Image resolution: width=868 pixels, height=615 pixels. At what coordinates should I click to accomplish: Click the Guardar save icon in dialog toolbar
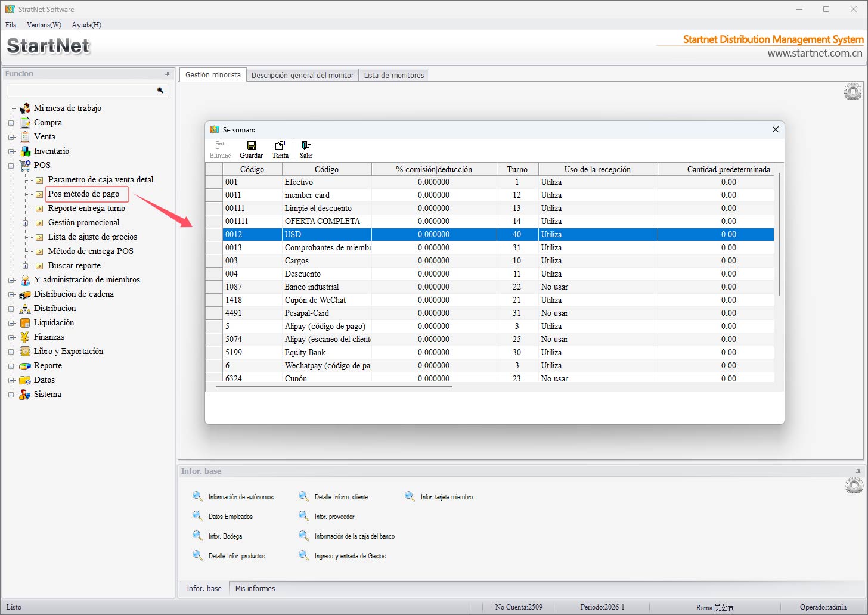point(251,145)
